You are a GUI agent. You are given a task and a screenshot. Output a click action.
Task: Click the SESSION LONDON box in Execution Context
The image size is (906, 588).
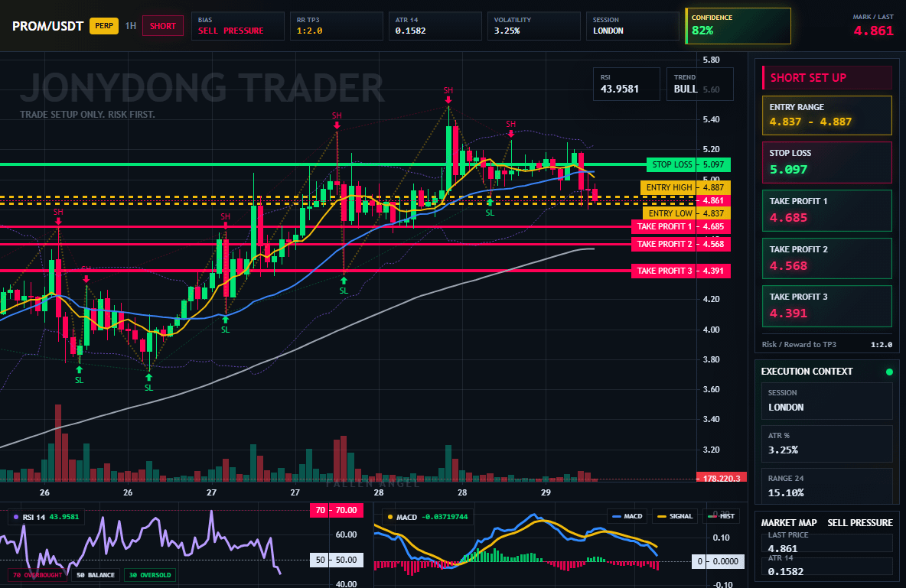(x=827, y=400)
